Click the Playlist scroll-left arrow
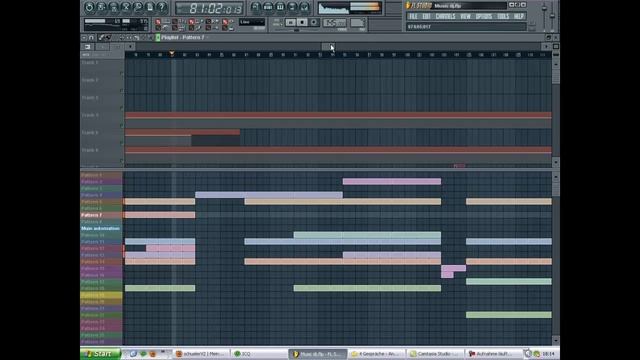640x360 pixels. [129, 47]
